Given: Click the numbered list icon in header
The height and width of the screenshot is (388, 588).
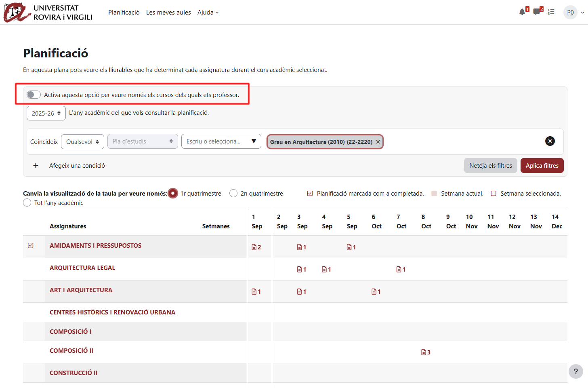Looking at the screenshot, I should [551, 12].
